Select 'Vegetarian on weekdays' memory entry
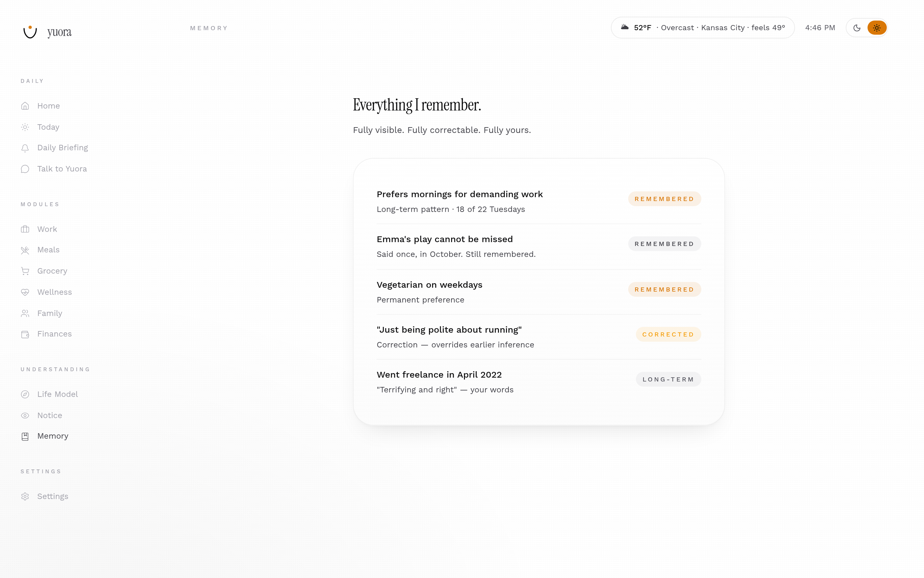Screen dimensions: 924x578 (x=539, y=292)
